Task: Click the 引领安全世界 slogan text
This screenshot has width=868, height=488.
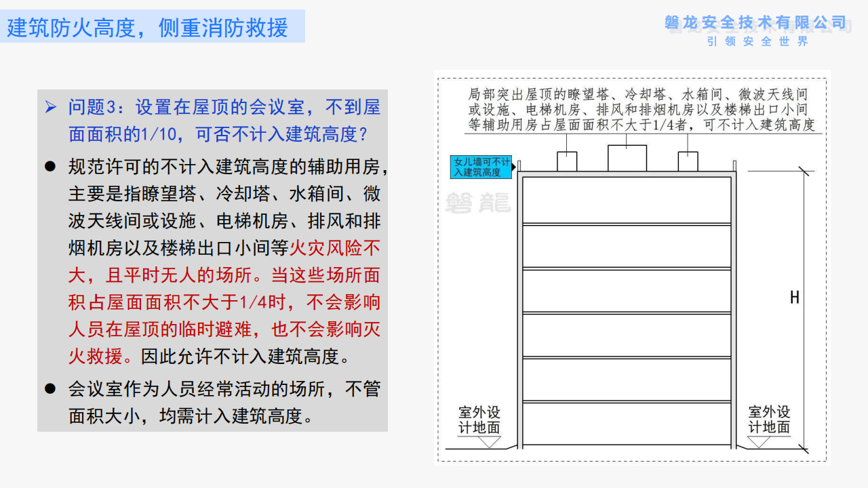Action: 757,41
